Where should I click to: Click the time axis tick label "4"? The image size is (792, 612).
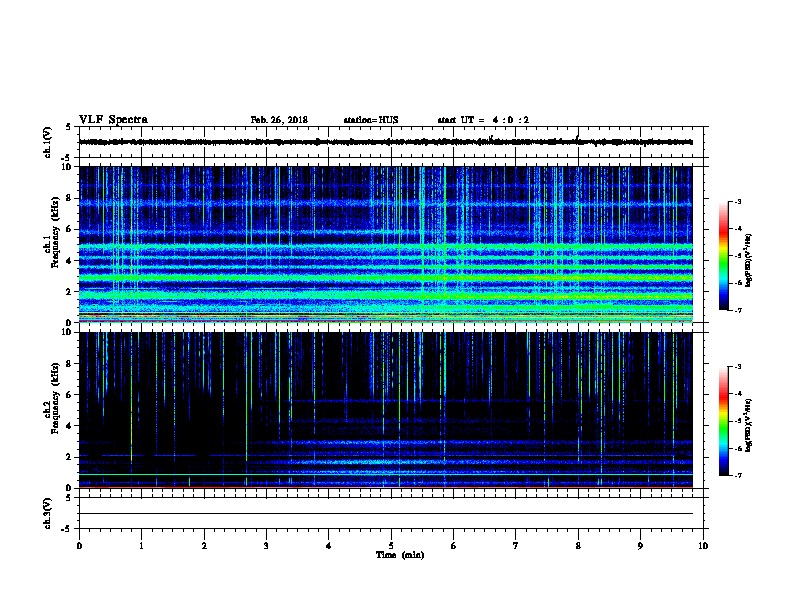coord(329,546)
